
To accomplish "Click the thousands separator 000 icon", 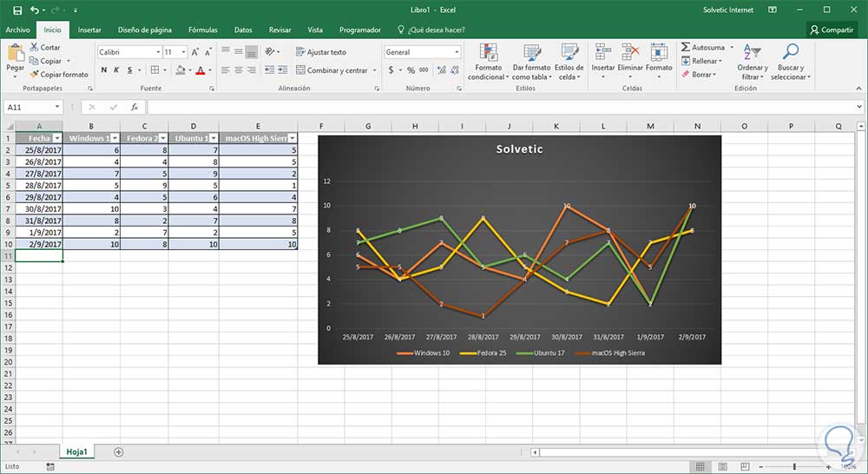I will click(x=424, y=69).
